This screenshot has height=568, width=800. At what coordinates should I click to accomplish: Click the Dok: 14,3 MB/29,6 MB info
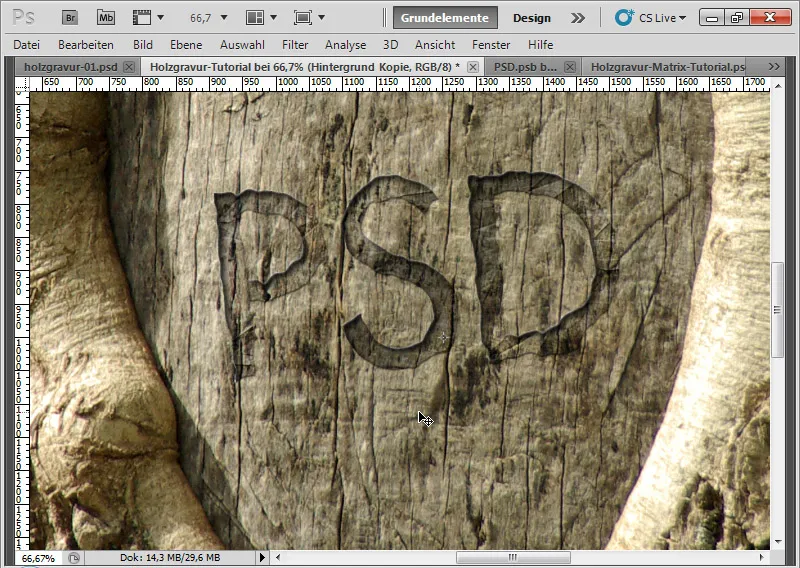coord(170,558)
